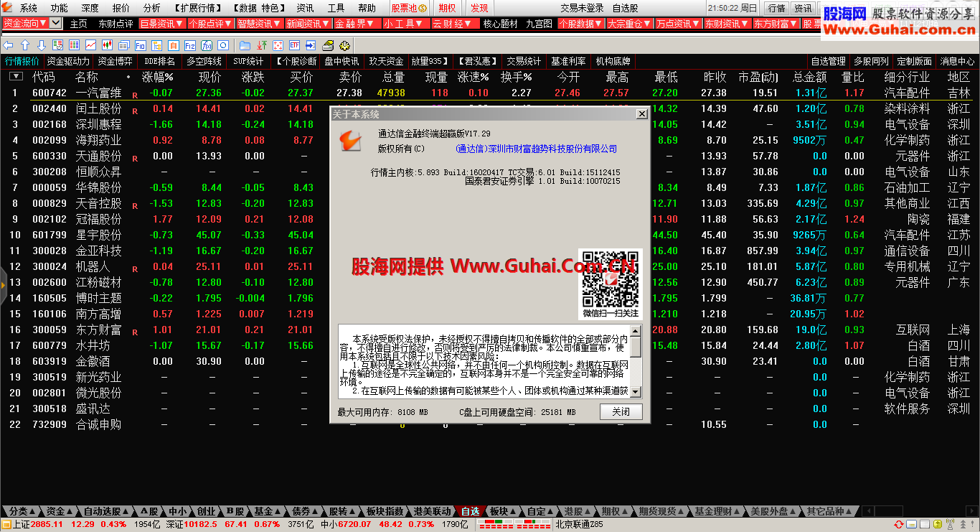Screen dimensions: 980x532
Task: Select the 自选 bottom tab
Action: click(x=471, y=511)
